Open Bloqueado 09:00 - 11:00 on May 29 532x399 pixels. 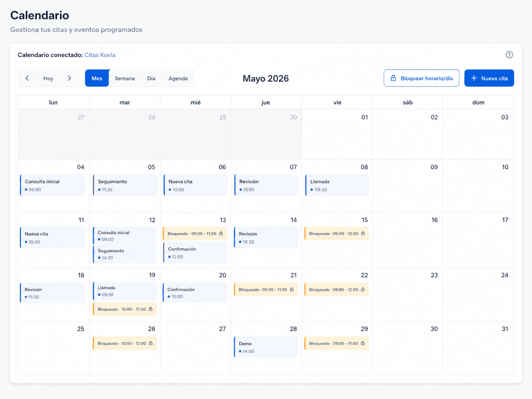[x=337, y=344]
